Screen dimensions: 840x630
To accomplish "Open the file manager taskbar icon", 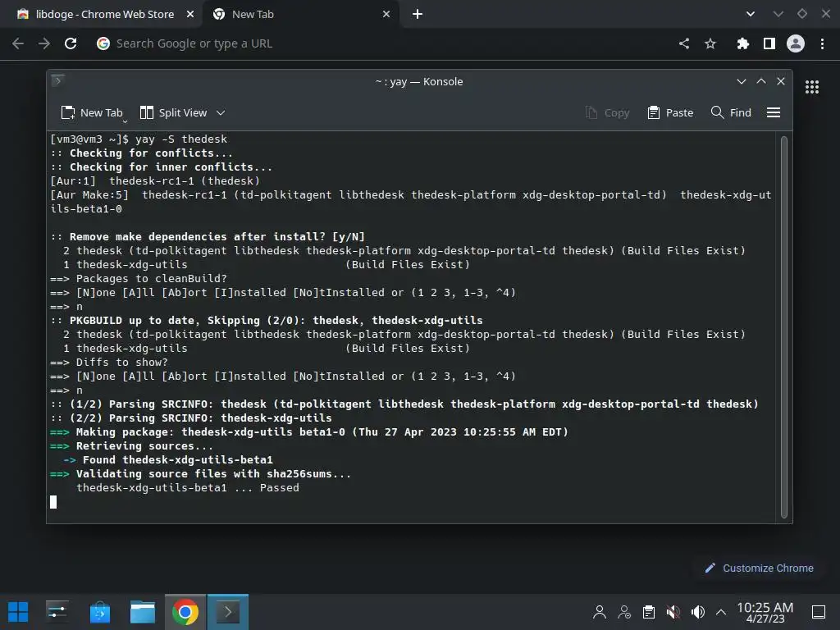I will click(143, 612).
